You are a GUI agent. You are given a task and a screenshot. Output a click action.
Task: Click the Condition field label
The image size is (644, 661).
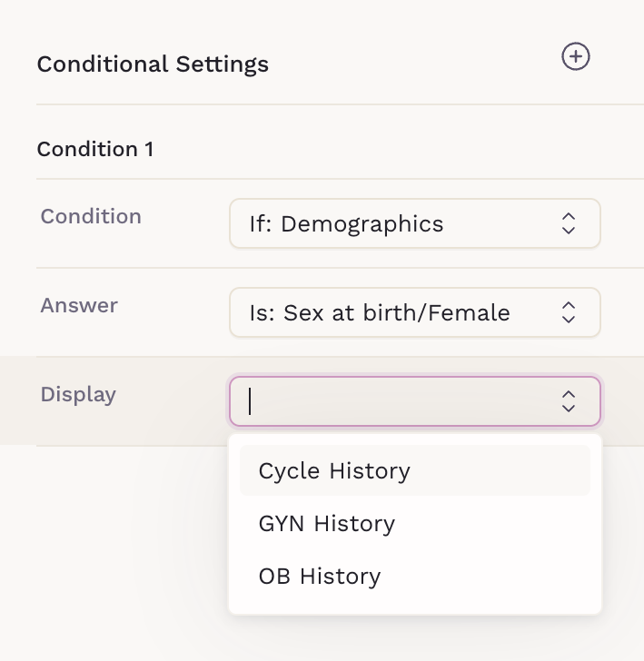[x=91, y=216]
